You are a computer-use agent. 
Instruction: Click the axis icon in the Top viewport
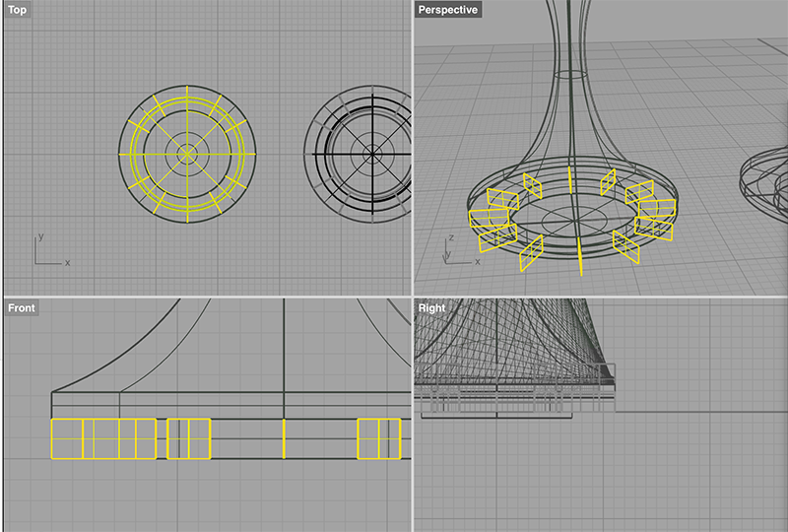[x=52, y=250]
